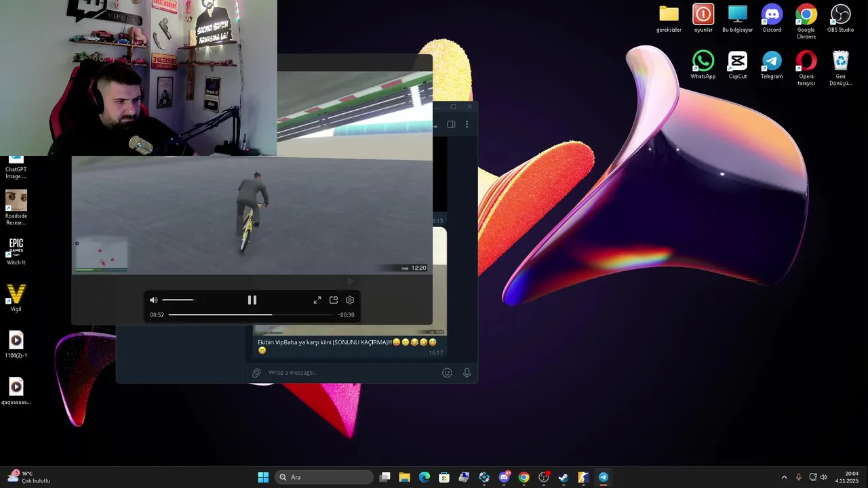The height and width of the screenshot is (488, 868).
Task: Open Microsoft Edge from taskbar
Action: [x=425, y=477]
